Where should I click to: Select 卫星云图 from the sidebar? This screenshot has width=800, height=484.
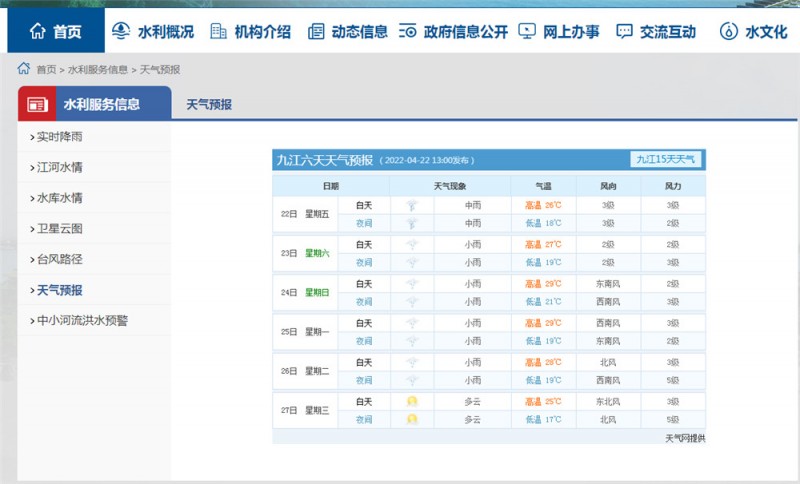(60, 229)
